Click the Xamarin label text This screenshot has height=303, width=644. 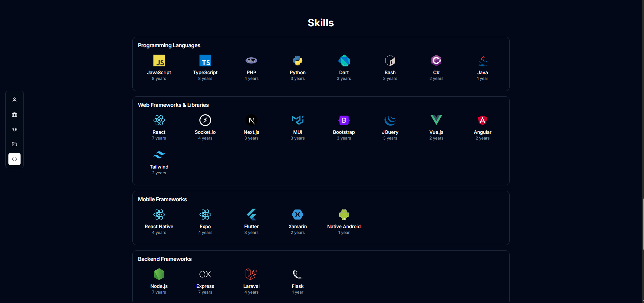(x=298, y=226)
